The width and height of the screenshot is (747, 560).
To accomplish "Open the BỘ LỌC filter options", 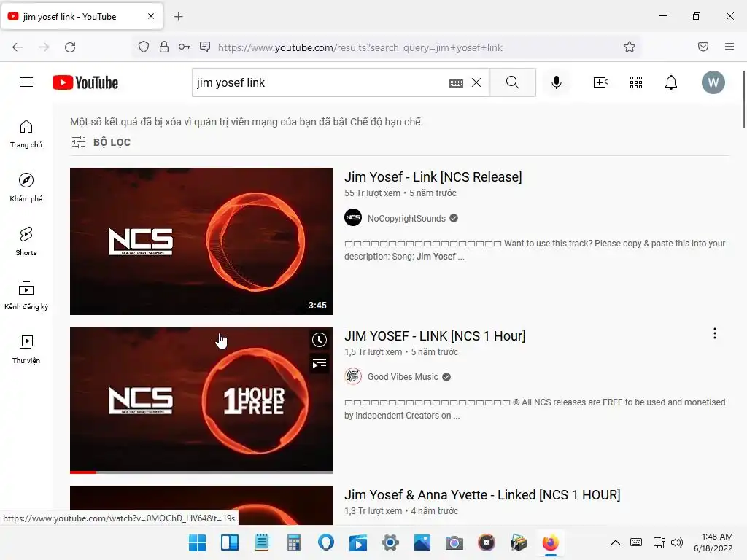I will coord(101,142).
